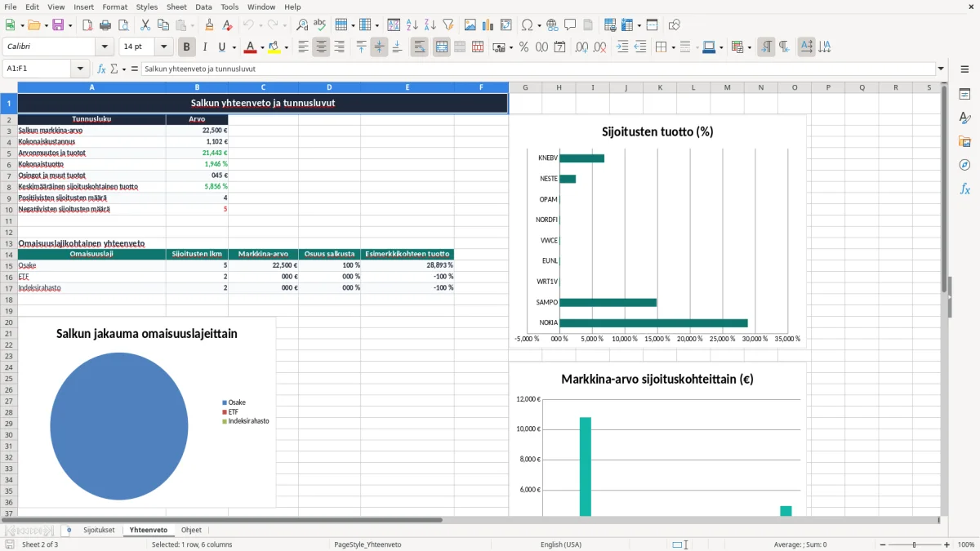Viewport: 980px width, 551px height.
Task: Apply red font color swatch
Action: (x=251, y=47)
